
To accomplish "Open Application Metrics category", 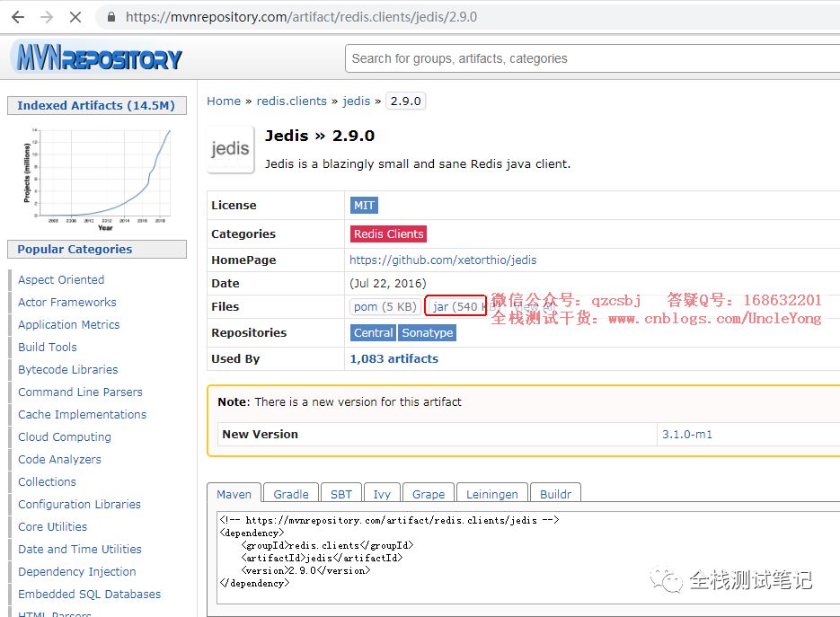I will (x=68, y=324).
